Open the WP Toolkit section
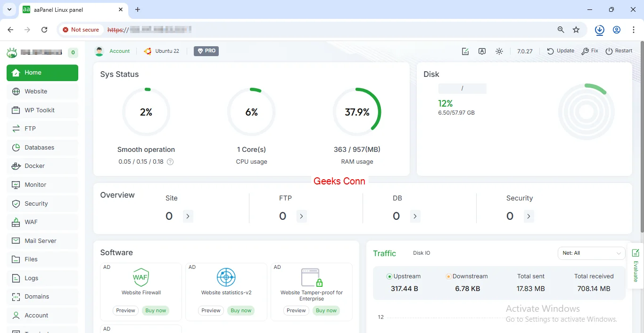The height and width of the screenshot is (333, 644). 39,110
